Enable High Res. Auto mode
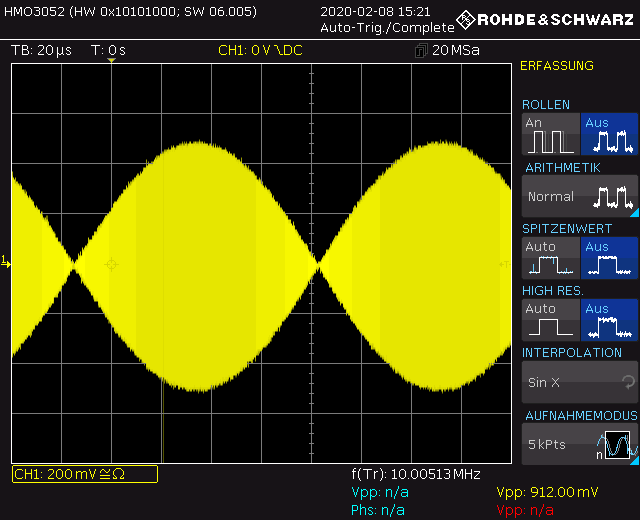 coord(550,321)
